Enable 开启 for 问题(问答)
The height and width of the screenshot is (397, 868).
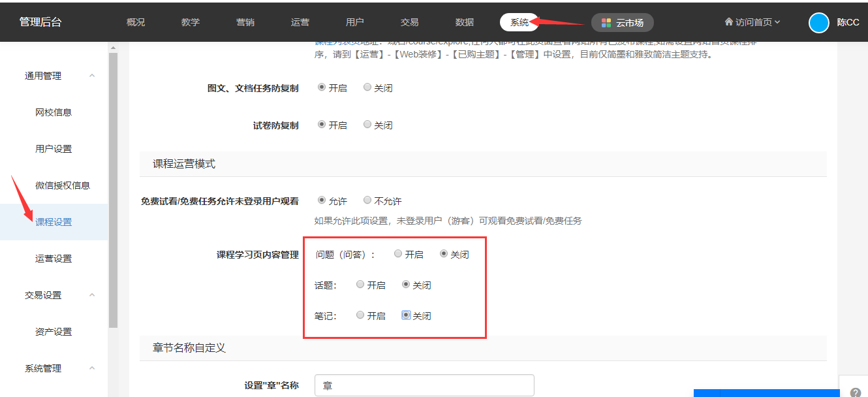[x=398, y=254]
